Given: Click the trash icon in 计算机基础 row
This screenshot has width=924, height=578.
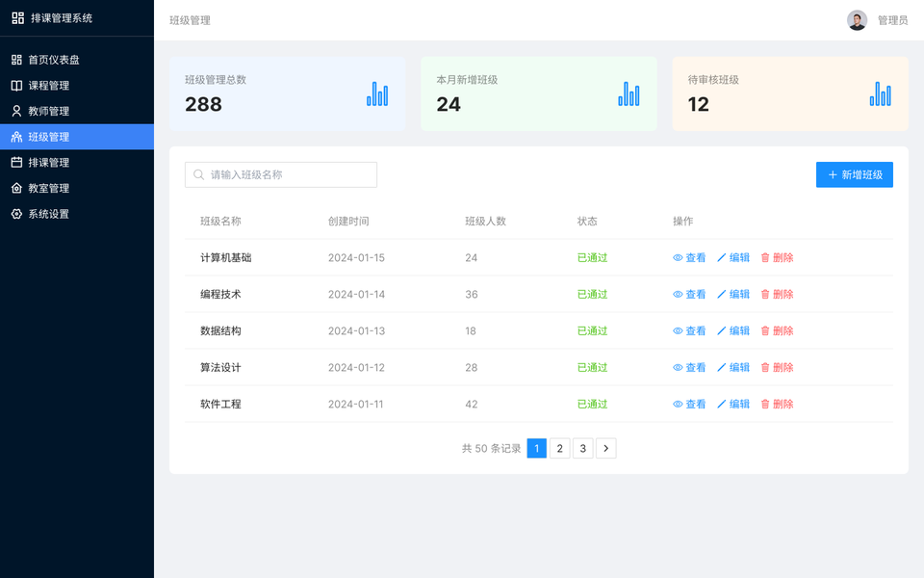Looking at the screenshot, I should coord(765,258).
